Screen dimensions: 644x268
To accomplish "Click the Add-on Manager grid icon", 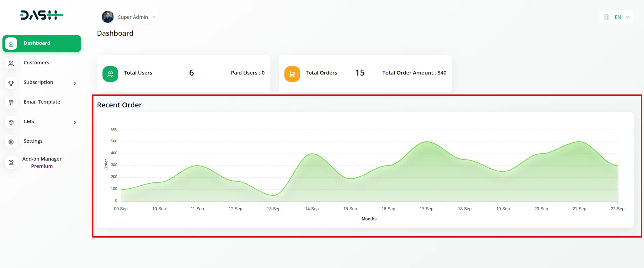I will 11,163.
